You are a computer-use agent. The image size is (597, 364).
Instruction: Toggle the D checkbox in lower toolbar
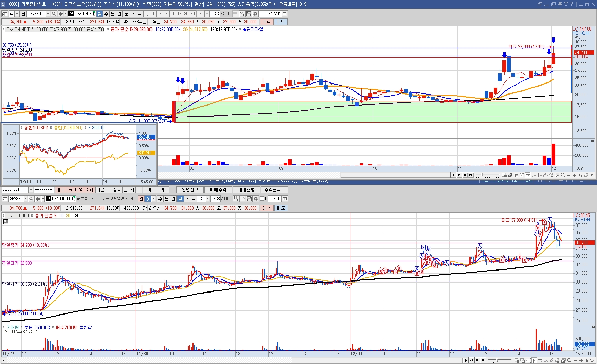click(262, 199)
